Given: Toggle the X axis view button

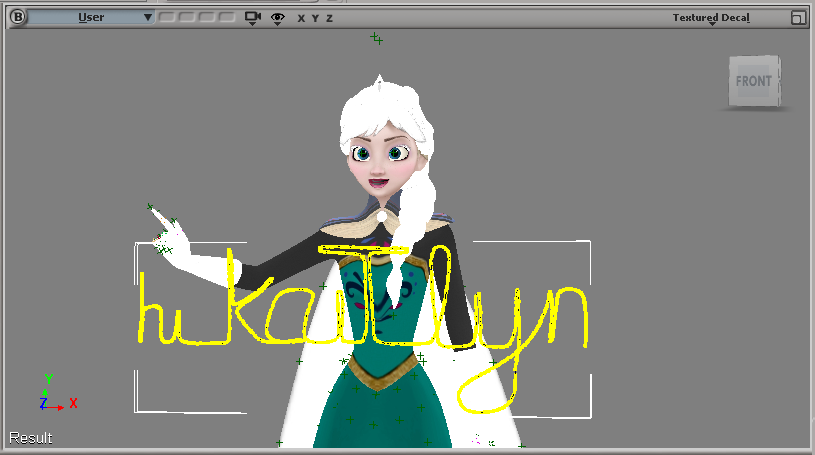Looking at the screenshot, I should [301, 18].
